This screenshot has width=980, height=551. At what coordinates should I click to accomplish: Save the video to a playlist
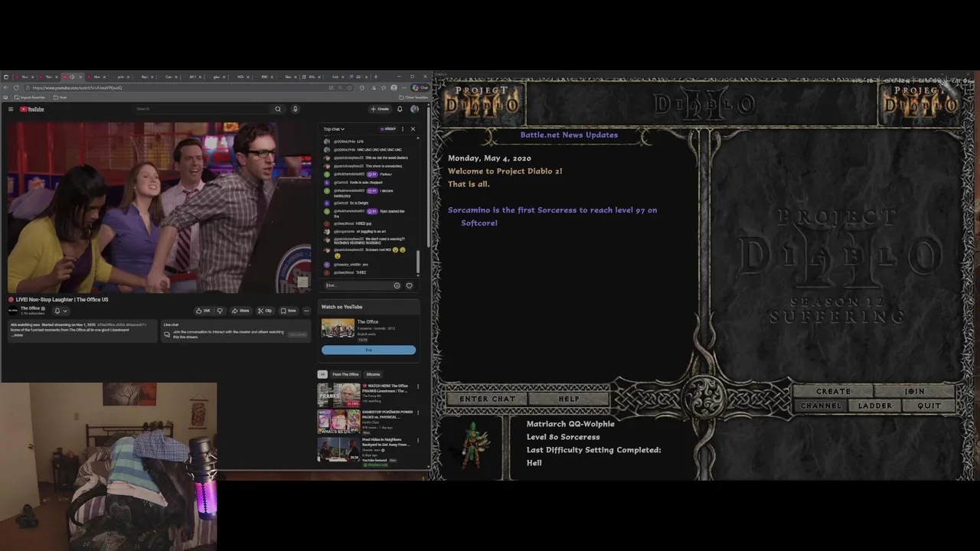coord(288,311)
